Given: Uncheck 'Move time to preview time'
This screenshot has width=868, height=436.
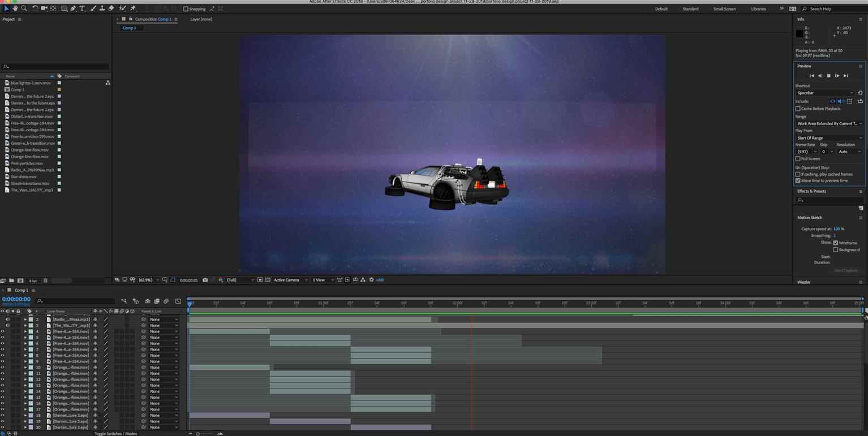Looking at the screenshot, I should click(798, 181).
